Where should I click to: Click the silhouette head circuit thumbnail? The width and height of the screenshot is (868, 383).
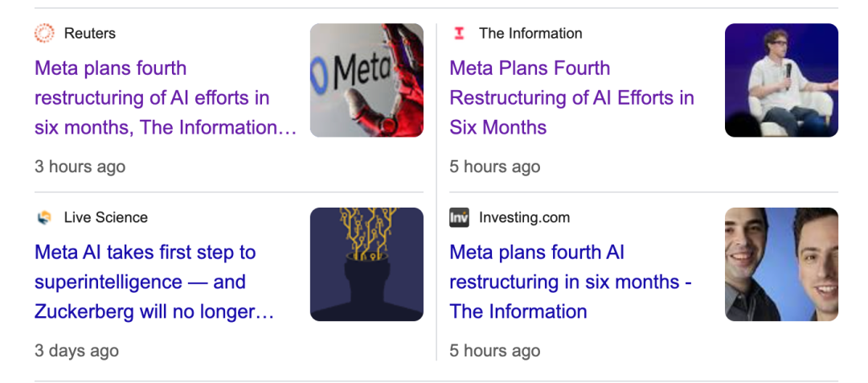coord(366,264)
